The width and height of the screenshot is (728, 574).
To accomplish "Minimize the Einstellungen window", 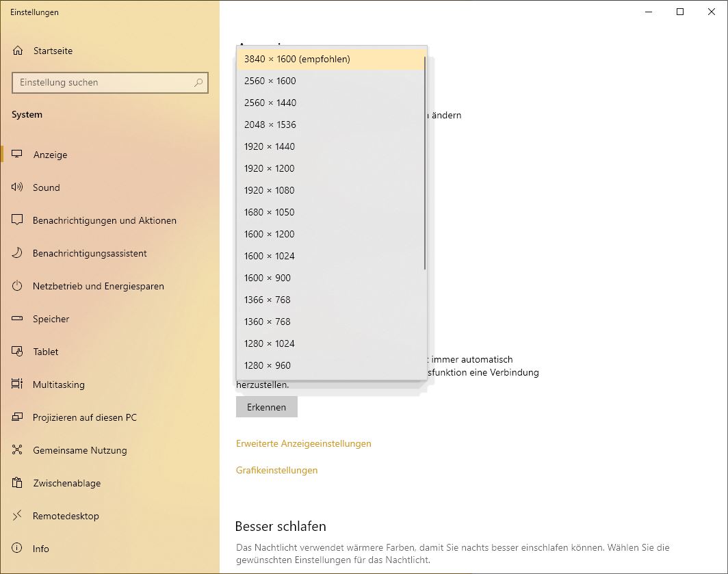I will pyautogui.click(x=649, y=12).
